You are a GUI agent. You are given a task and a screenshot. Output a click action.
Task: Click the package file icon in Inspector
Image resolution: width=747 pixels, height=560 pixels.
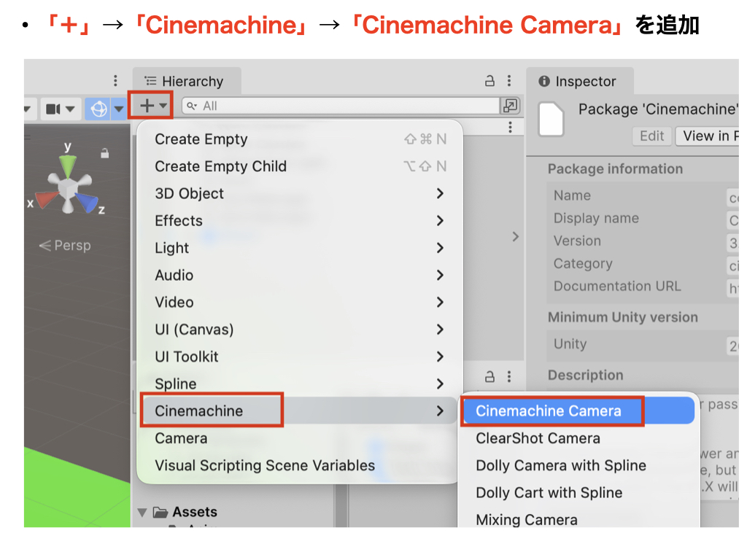[x=551, y=120]
